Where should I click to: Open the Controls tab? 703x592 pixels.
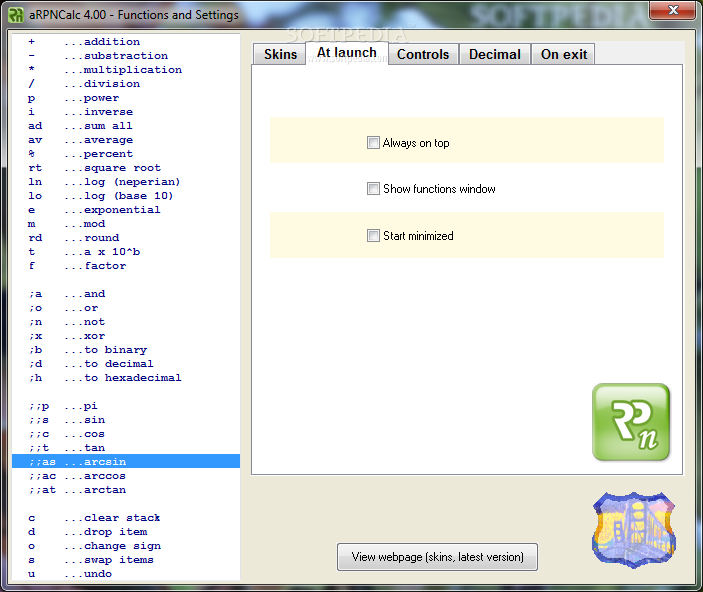(423, 54)
